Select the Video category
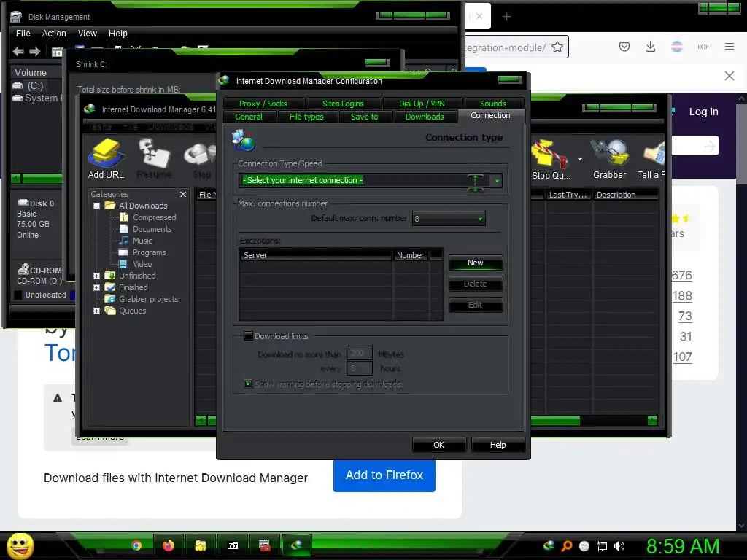Screen dimensions: 747x560 (142, 264)
